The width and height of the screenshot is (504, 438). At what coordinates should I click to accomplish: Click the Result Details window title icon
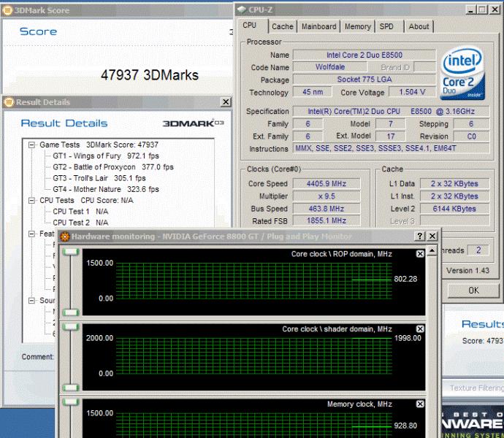pyautogui.click(x=9, y=102)
